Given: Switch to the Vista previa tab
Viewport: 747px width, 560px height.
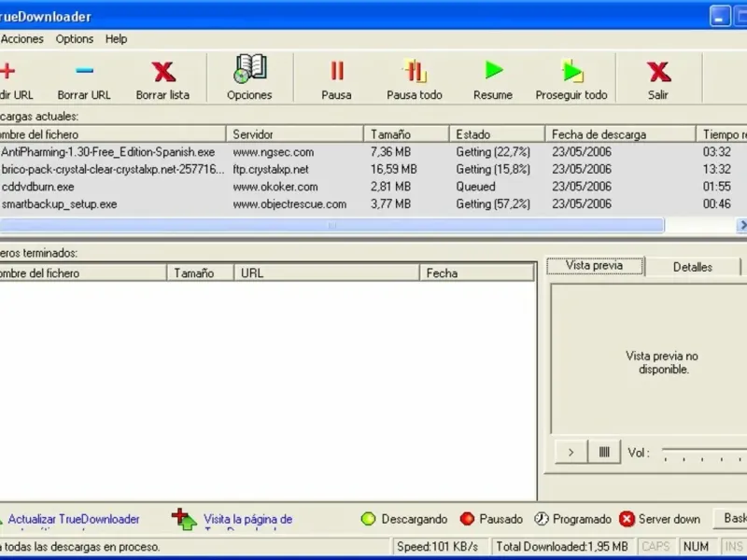Looking at the screenshot, I should (x=595, y=266).
